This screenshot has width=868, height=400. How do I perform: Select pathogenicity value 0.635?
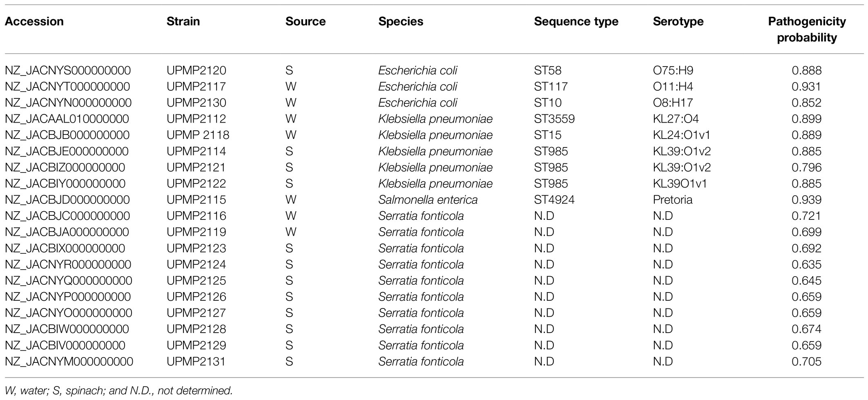pyautogui.click(x=807, y=264)
